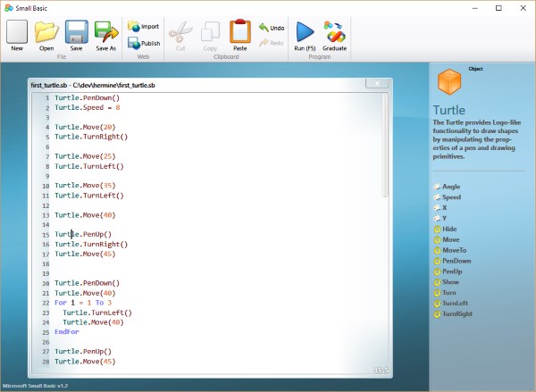Minimize the Small Basic window
The height and width of the screenshot is (392, 536).
point(475,8)
